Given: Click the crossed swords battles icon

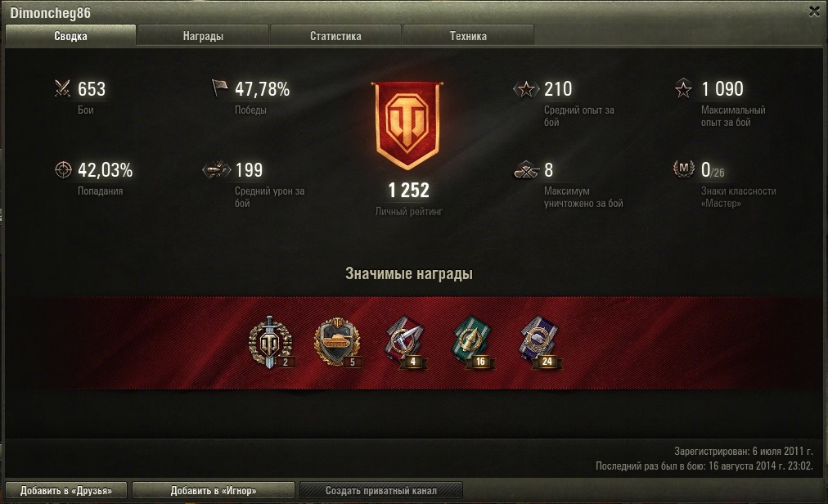Looking at the screenshot, I should [x=63, y=88].
